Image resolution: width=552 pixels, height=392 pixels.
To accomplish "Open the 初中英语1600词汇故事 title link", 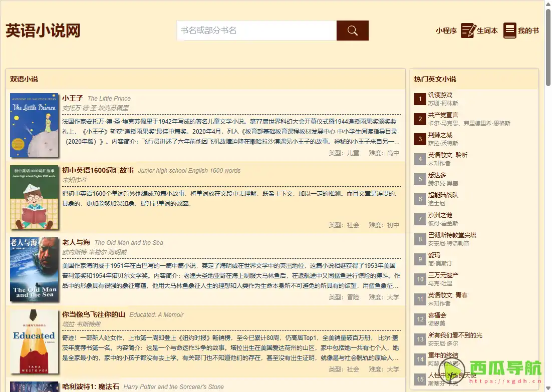I will (98, 170).
